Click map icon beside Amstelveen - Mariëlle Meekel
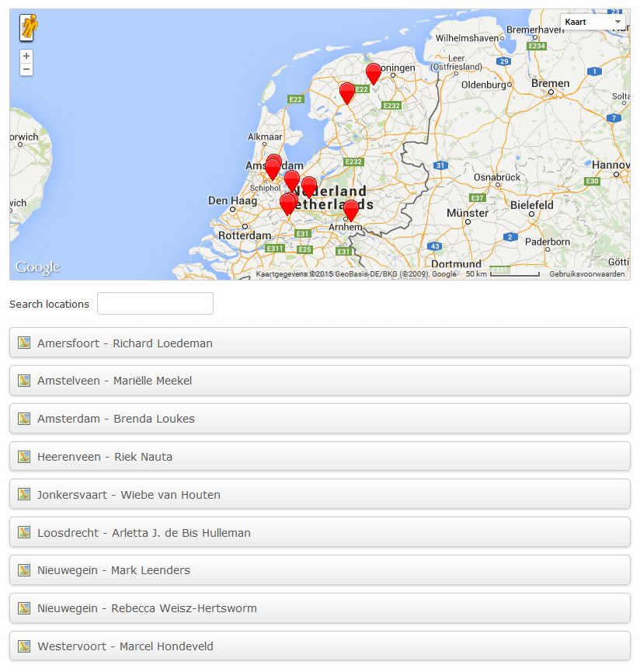The width and height of the screenshot is (640, 672). pos(24,381)
